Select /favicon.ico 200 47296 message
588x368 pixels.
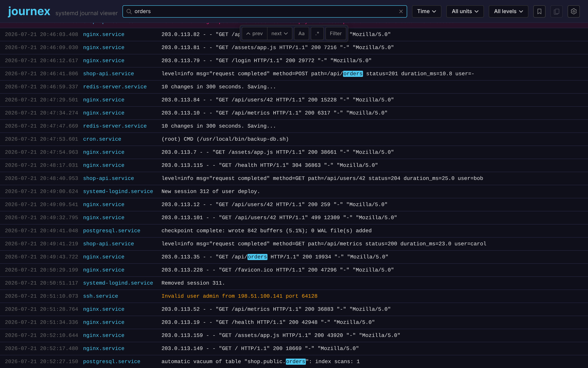(278, 270)
